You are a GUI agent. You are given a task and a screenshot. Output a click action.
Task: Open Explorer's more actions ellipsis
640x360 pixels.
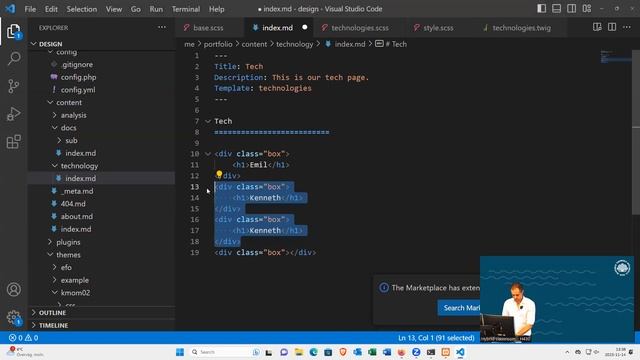click(162, 27)
